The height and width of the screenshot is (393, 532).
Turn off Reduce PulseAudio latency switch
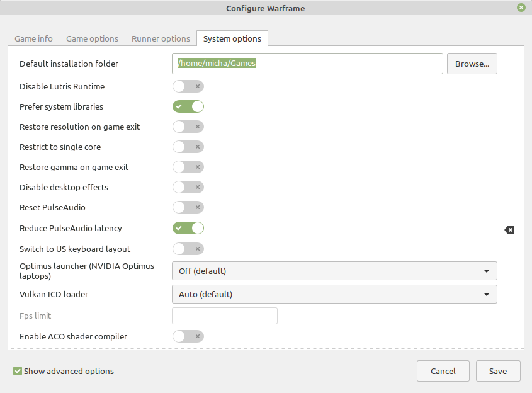pyautogui.click(x=188, y=228)
